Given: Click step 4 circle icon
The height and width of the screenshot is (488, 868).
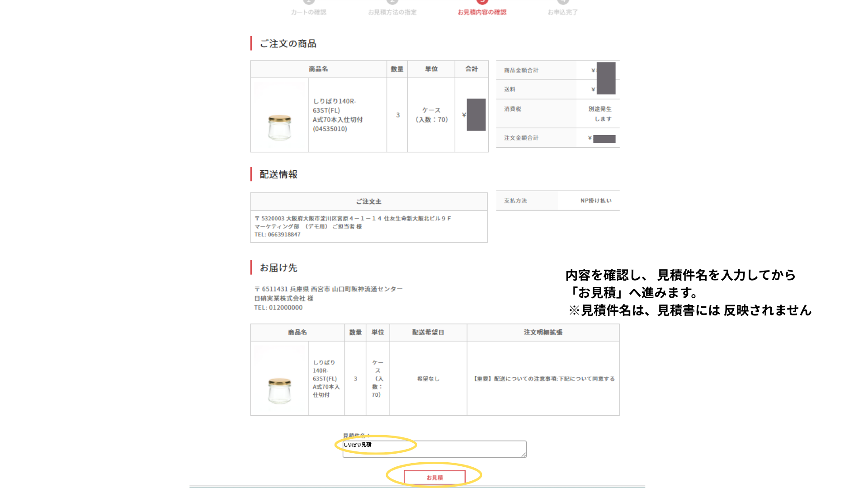Looking at the screenshot, I should coord(562,1).
